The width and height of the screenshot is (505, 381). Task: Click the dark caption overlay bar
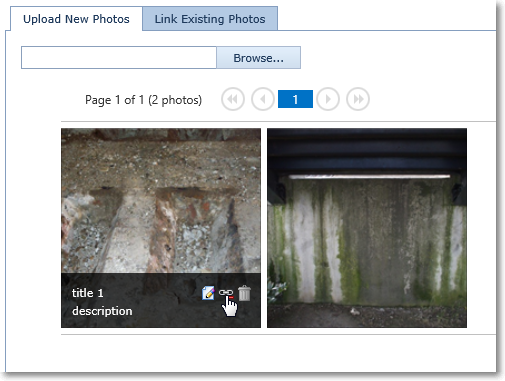pos(161,300)
